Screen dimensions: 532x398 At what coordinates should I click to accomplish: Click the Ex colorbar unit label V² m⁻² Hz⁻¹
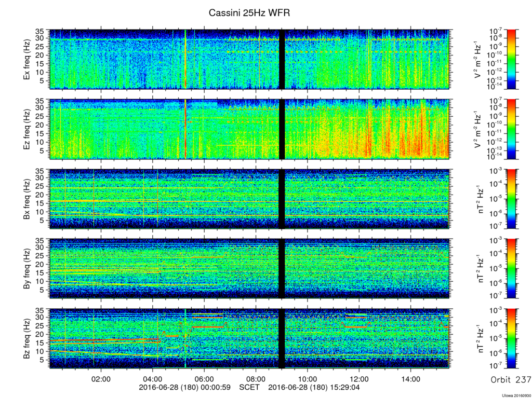click(x=478, y=59)
